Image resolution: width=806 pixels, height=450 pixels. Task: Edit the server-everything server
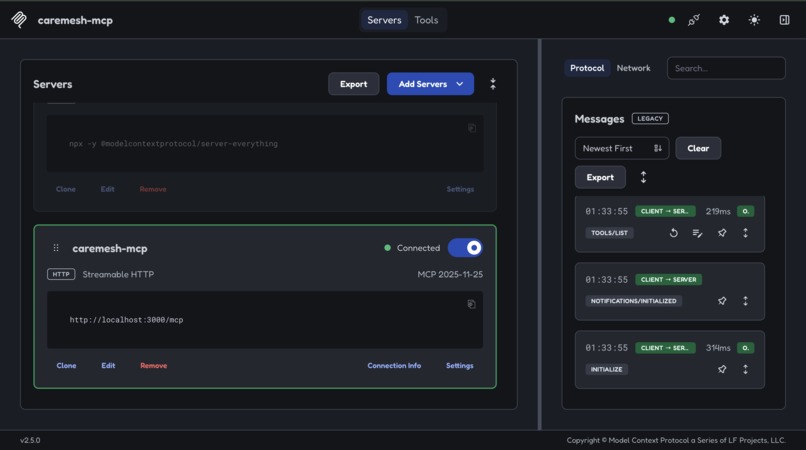pyautogui.click(x=107, y=189)
